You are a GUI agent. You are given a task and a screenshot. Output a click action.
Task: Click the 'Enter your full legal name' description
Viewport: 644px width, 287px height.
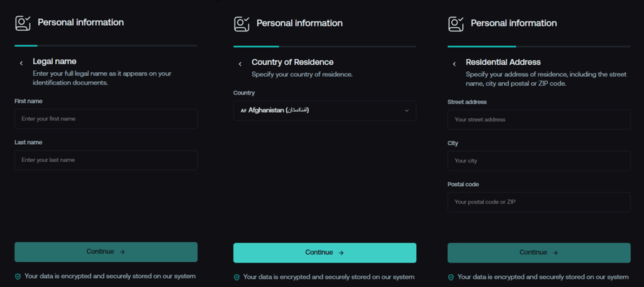click(103, 78)
